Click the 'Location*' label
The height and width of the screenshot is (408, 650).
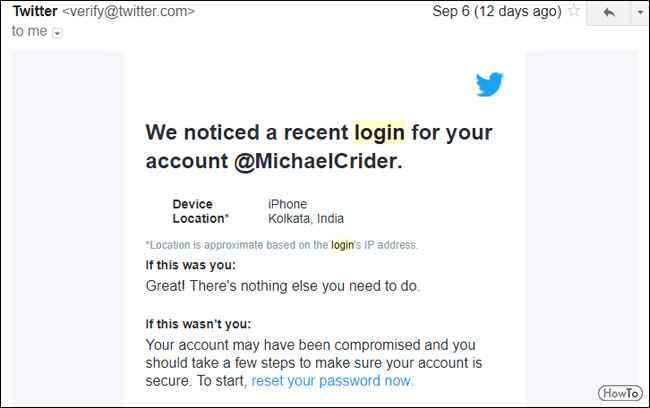[201, 219]
